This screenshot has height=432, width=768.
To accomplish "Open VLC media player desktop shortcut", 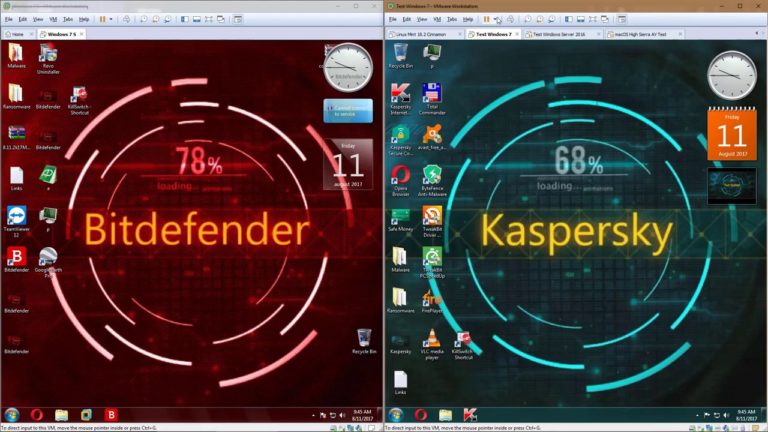I will [432, 344].
